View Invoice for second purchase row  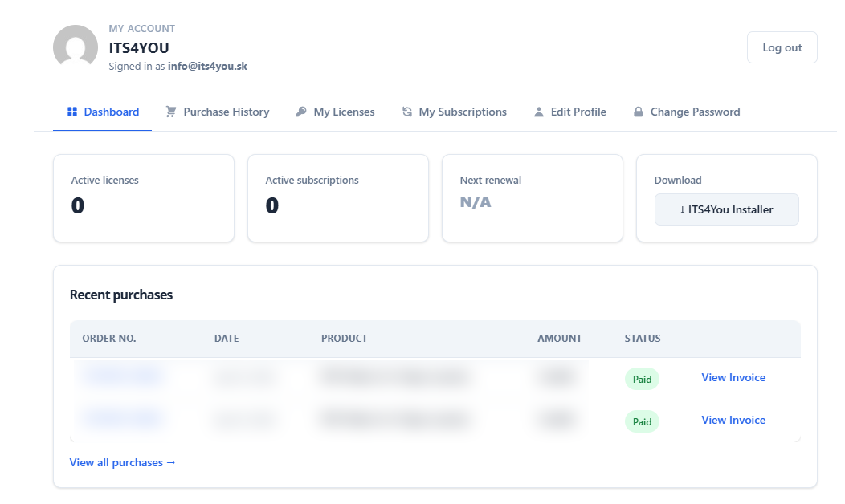click(733, 420)
